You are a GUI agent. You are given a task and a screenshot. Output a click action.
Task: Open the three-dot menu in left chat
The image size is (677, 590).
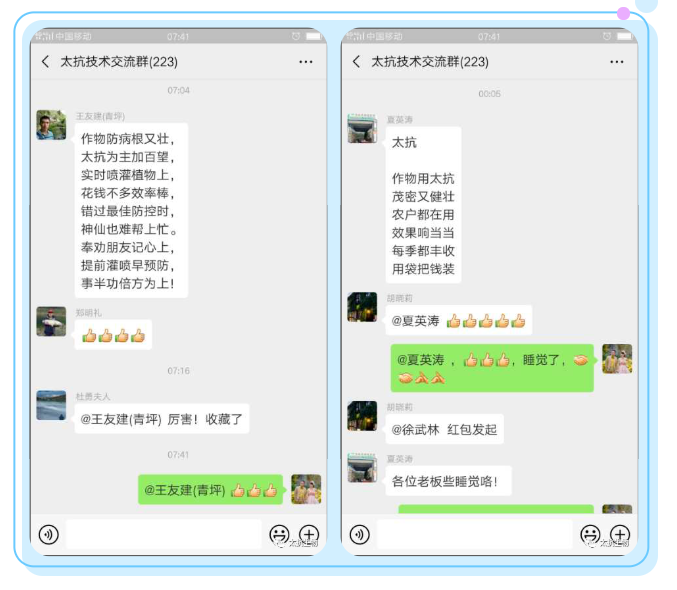tap(306, 62)
